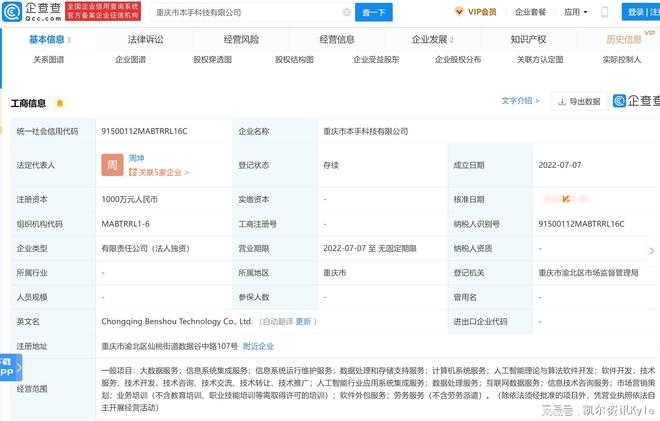
Task: Click the 存续 registration status value
Action: (331, 165)
